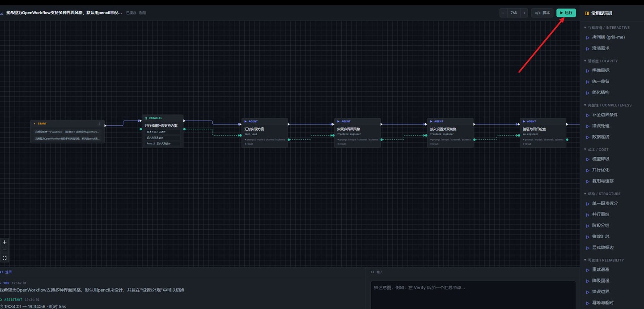Click the tech-lead role label
Image resolution: width=644 pixels, height=309 pixels.
click(251, 134)
